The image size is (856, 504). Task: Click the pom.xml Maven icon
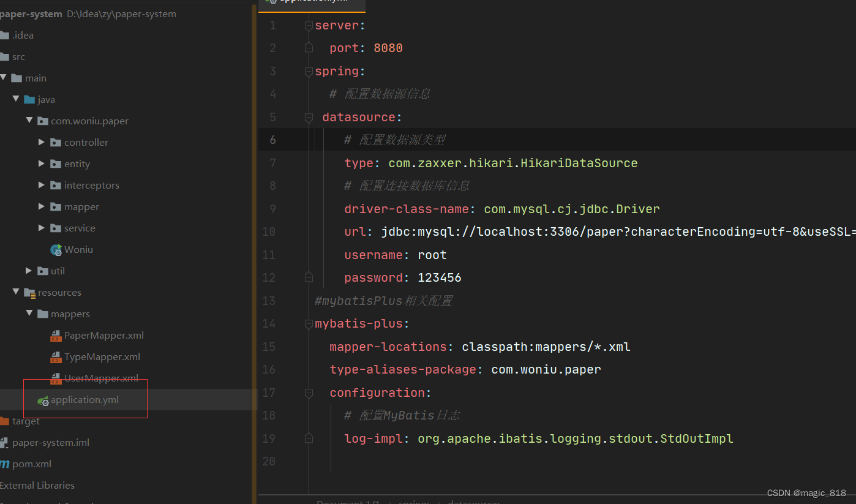coord(4,464)
